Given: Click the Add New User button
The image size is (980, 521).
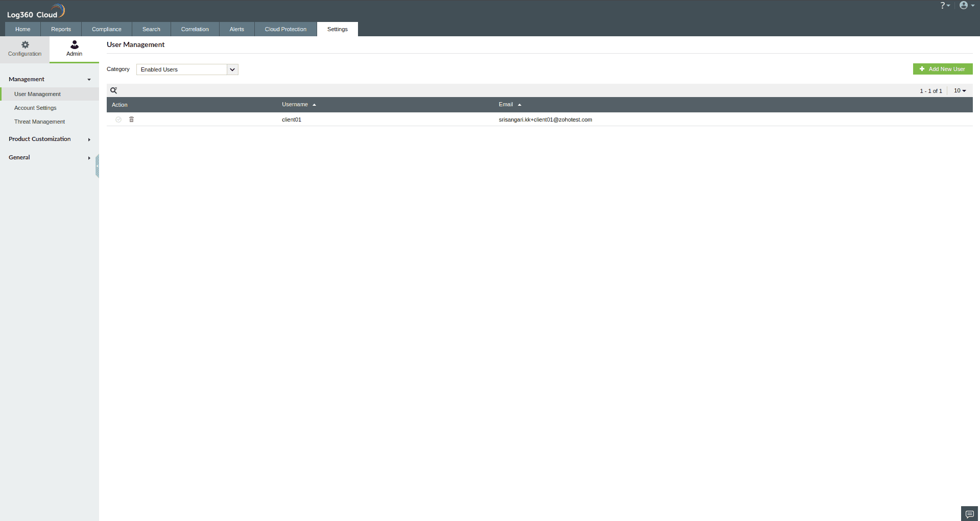Looking at the screenshot, I should click(x=943, y=68).
